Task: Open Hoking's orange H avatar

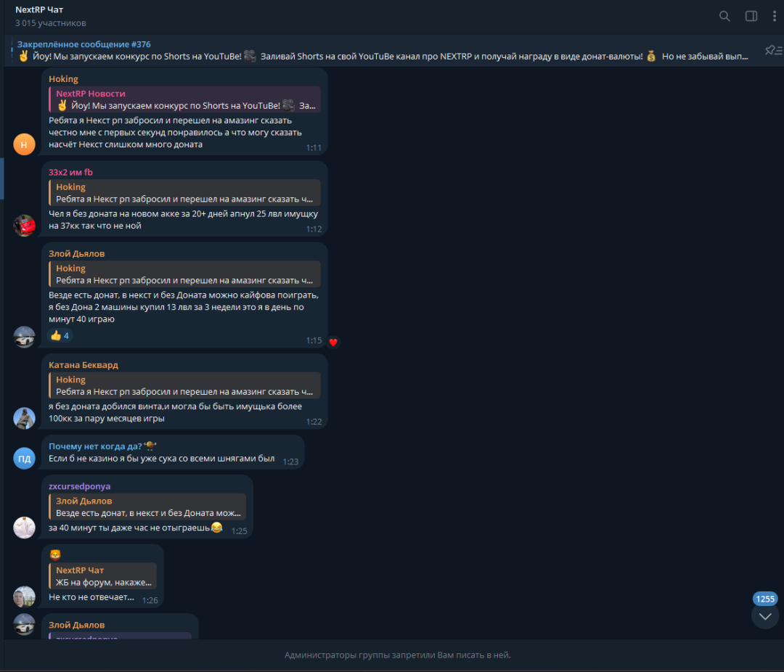Action: tap(24, 144)
